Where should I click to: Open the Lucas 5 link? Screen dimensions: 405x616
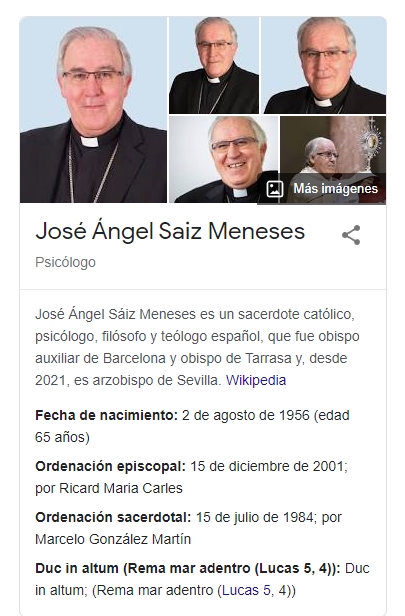246,590
